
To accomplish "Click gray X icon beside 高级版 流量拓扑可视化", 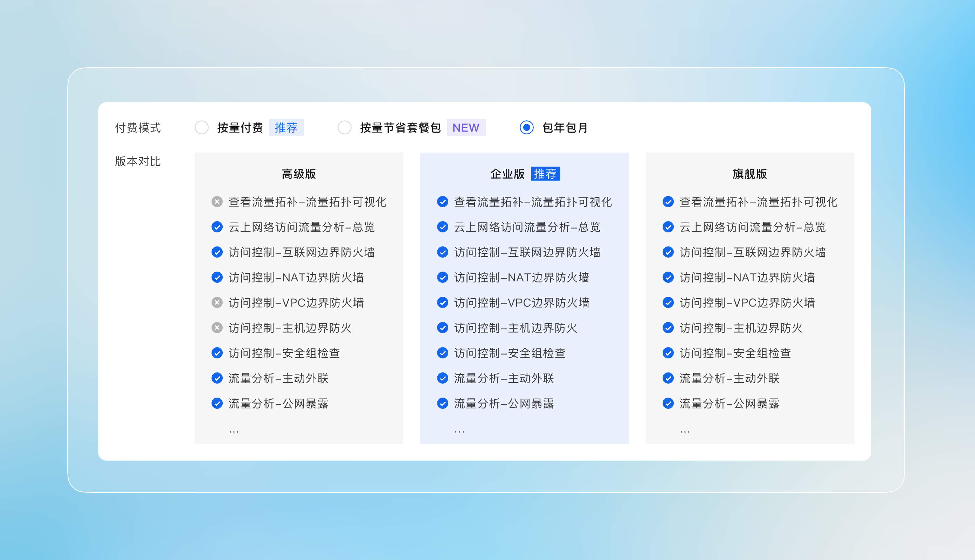I will pos(217,202).
